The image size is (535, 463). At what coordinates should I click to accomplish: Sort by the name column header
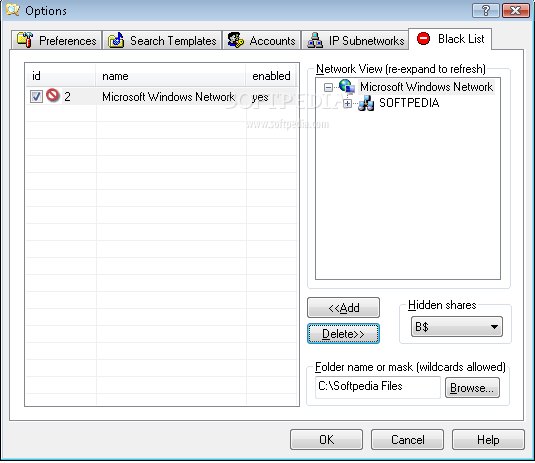point(171,76)
